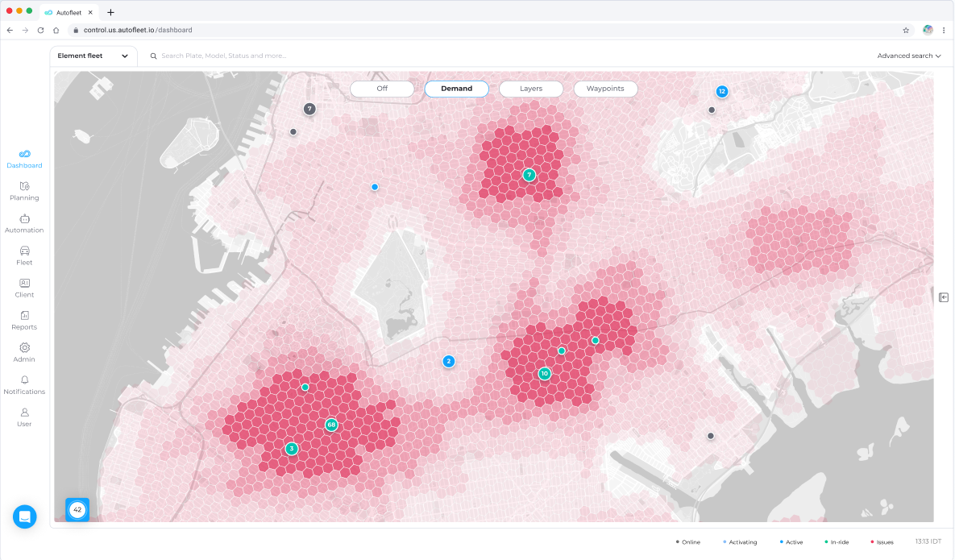Enable the Demand heatmap view

(x=457, y=89)
